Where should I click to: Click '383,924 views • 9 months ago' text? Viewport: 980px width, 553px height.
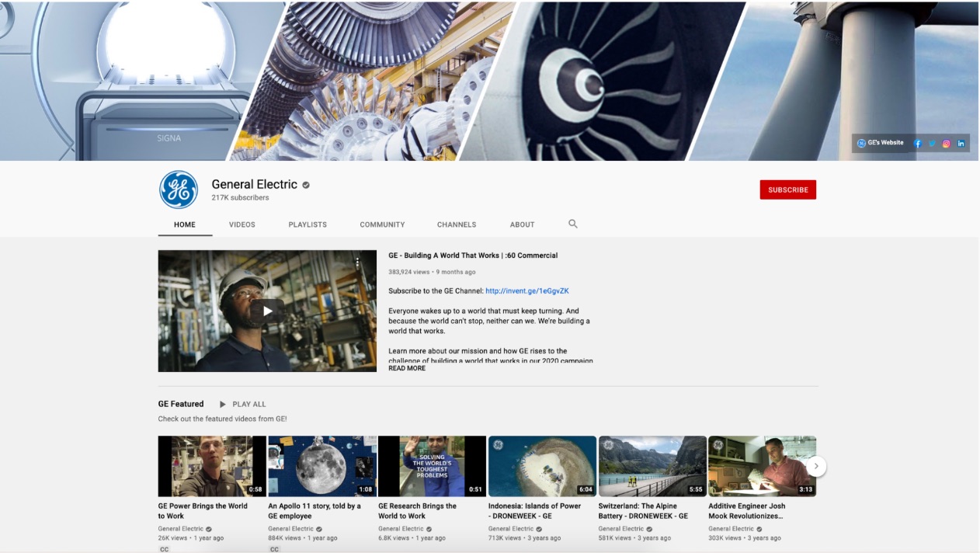click(433, 272)
